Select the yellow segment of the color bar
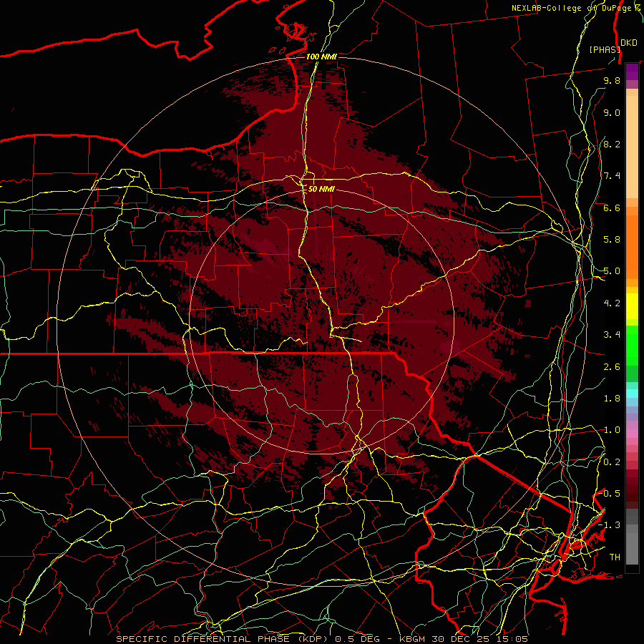 [632, 306]
